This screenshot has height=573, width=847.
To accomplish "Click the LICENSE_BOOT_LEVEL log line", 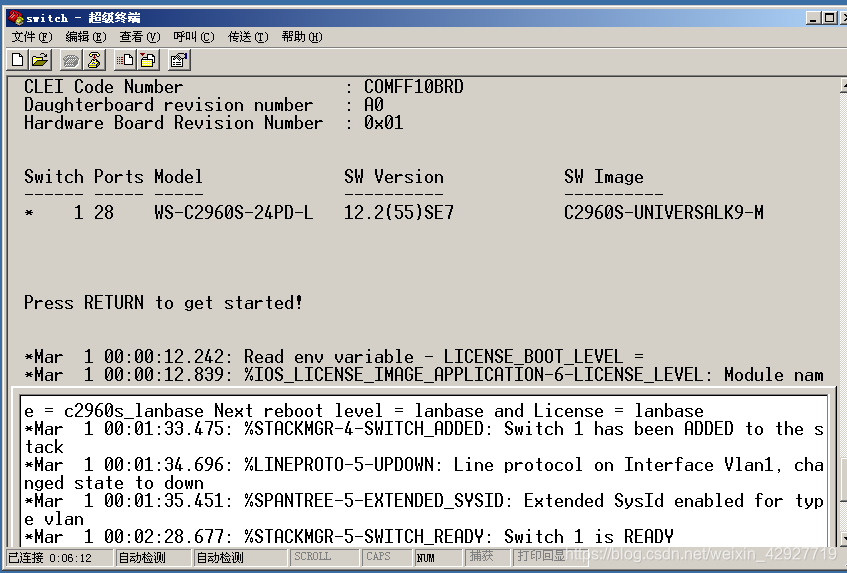I will 334,357.
